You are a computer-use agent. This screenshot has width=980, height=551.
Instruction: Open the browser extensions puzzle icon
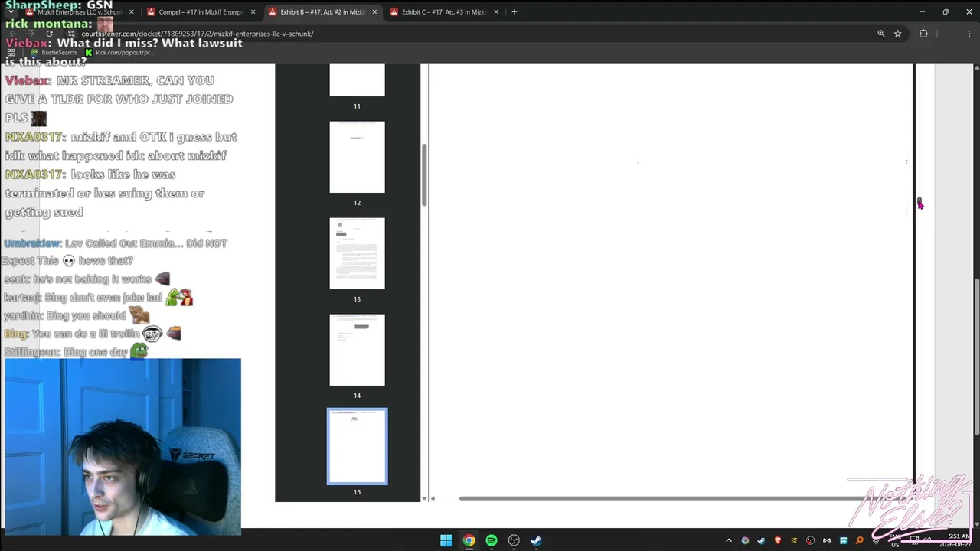point(923,34)
